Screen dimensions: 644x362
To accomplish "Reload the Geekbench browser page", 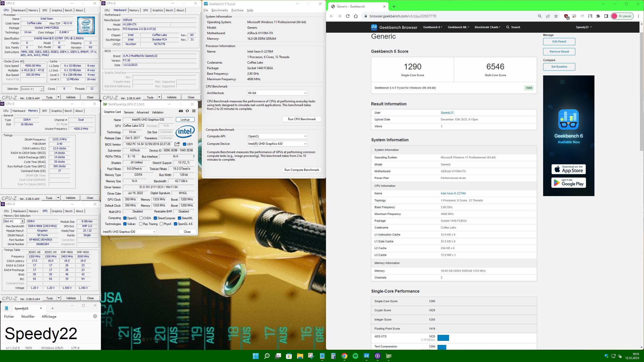I will point(347,16).
